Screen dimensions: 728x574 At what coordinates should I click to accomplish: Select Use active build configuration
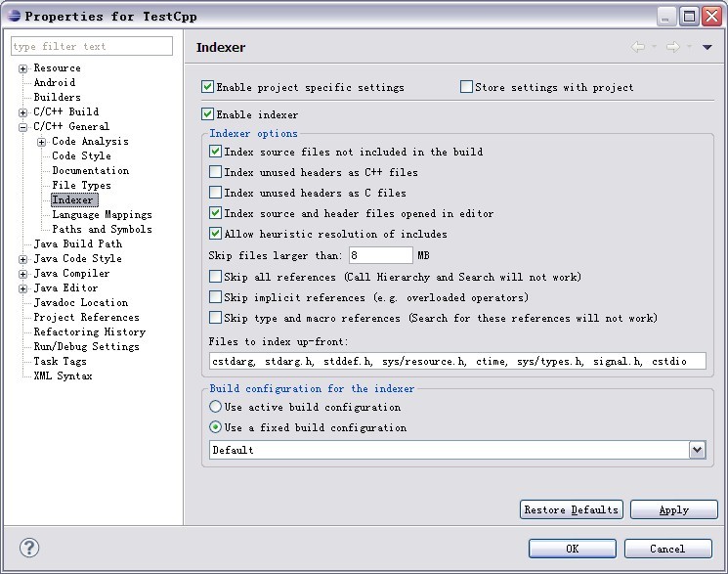coord(215,407)
